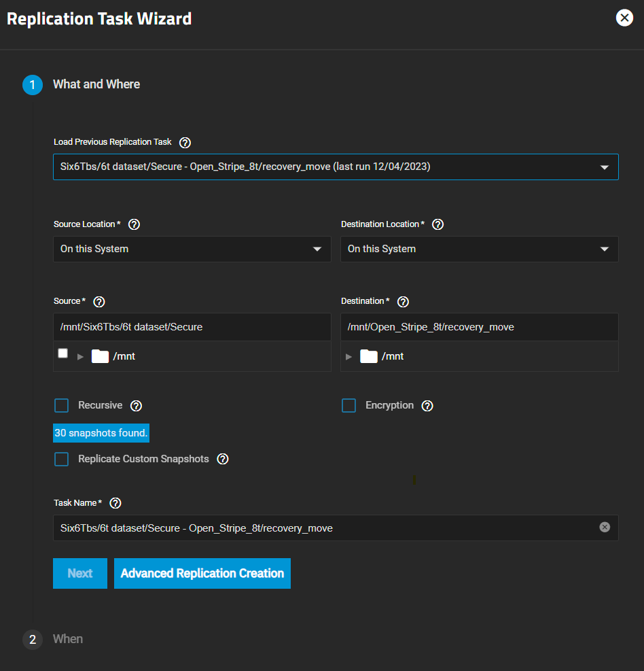Open help for Load Previous Replication Task
The width and height of the screenshot is (644, 671).
pos(185,143)
